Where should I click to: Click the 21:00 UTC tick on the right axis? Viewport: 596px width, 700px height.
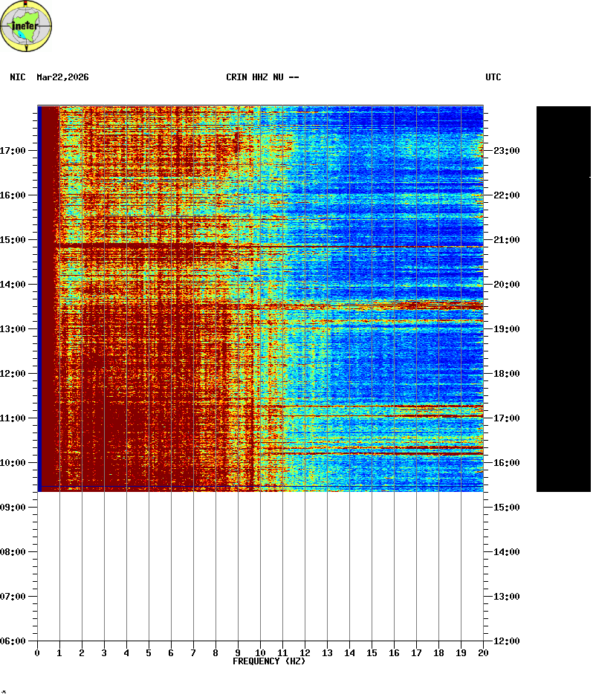click(x=506, y=240)
